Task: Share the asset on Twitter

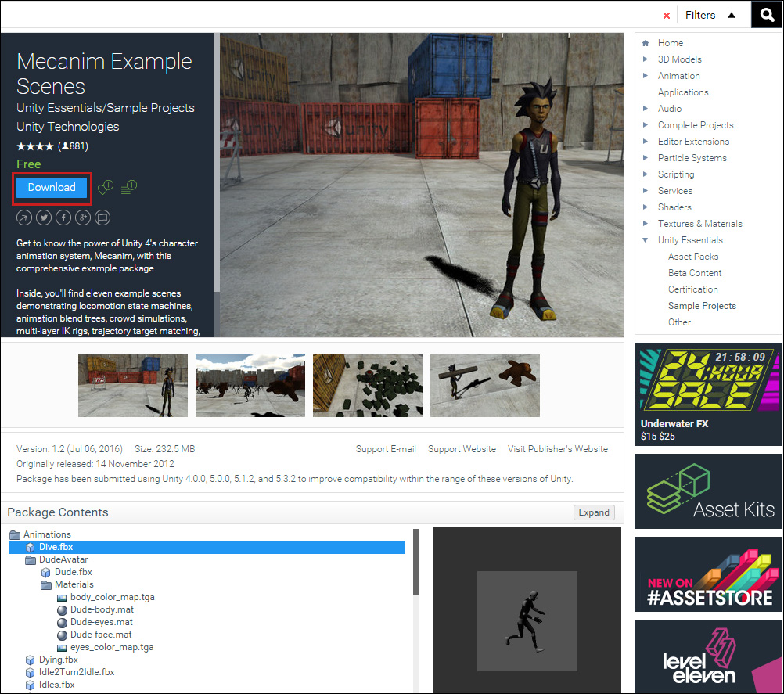Action: [x=43, y=217]
